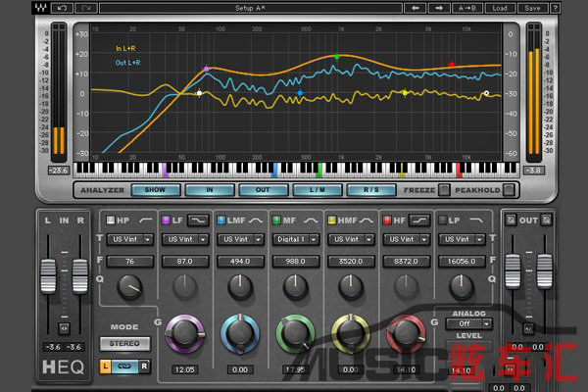Click the MF frequency field 988.0
Viewport: 588px width, 392px height.
296,261
